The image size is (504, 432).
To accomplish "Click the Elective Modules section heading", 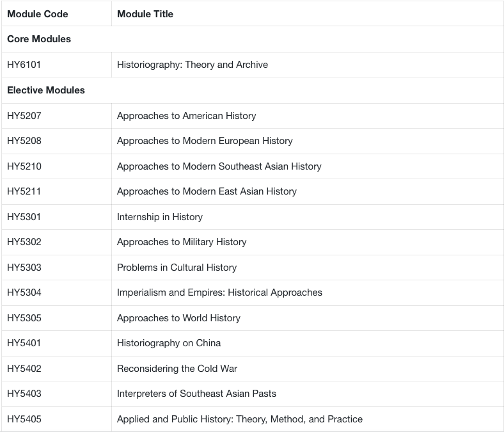I will pos(46,90).
